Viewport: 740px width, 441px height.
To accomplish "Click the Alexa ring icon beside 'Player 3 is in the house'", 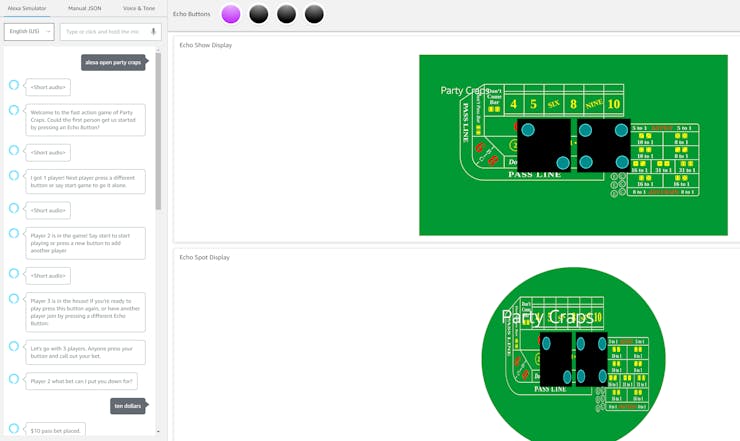I will click(x=14, y=299).
